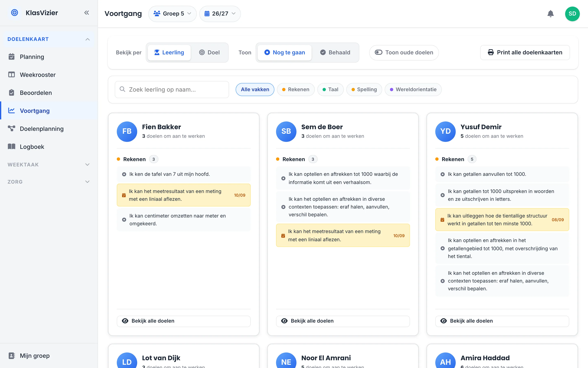This screenshot has height=368, width=588.
Task: Click Print alle doelenkaarten button
Action: tap(525, 52)
